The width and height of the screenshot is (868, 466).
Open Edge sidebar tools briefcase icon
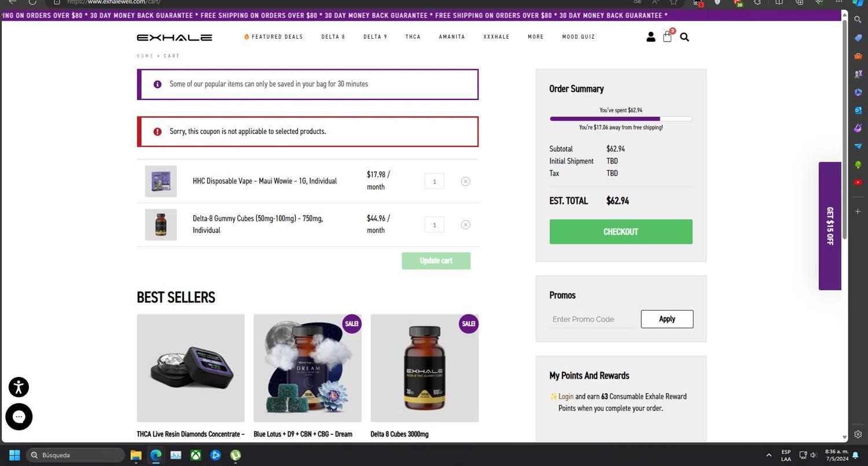pos(858,56)
